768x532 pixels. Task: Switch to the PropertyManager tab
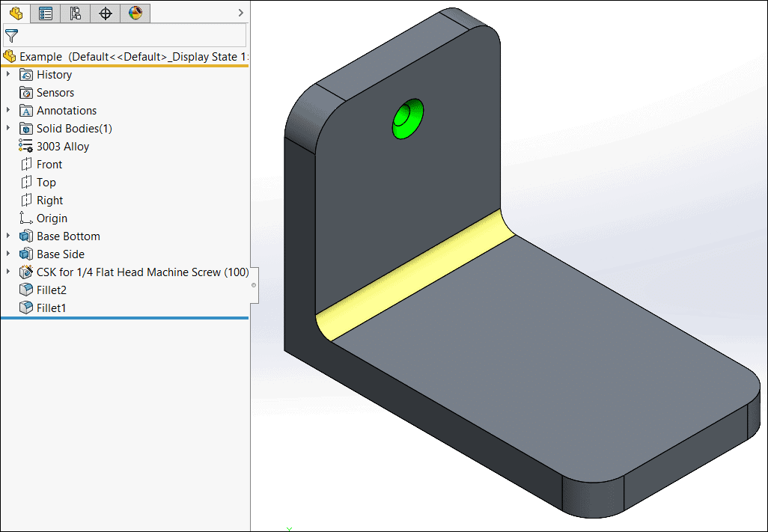(x=46, y=13)
